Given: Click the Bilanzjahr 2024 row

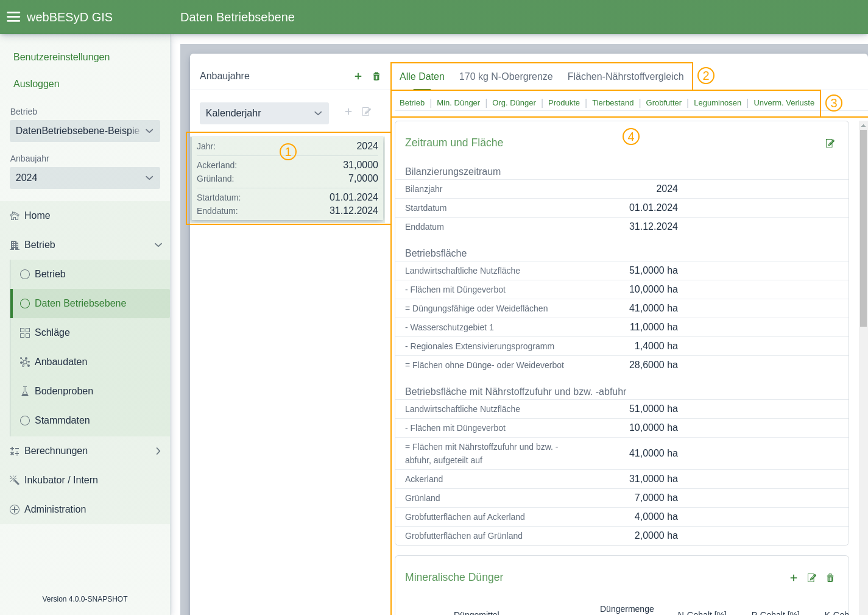Looking at the screenshot, I should pyautogui.click(x=622, y=189).
